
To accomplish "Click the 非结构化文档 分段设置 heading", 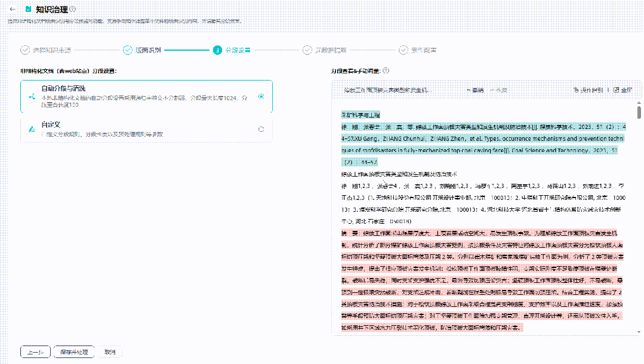I will [x=69, y=71].
